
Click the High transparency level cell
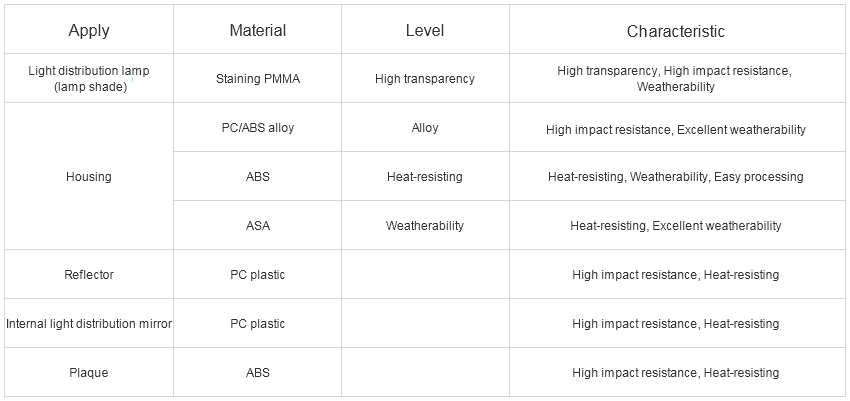pos(425,79)
